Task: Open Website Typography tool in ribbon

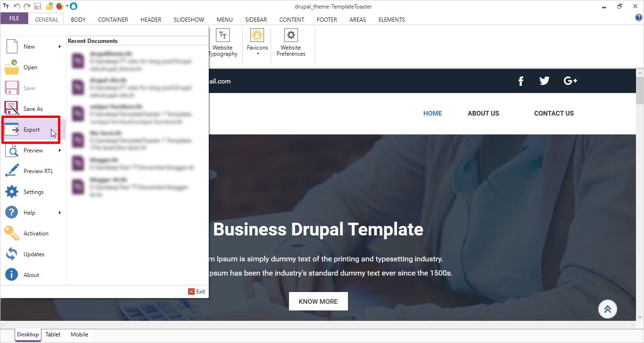Action: (x=223, y=43)
